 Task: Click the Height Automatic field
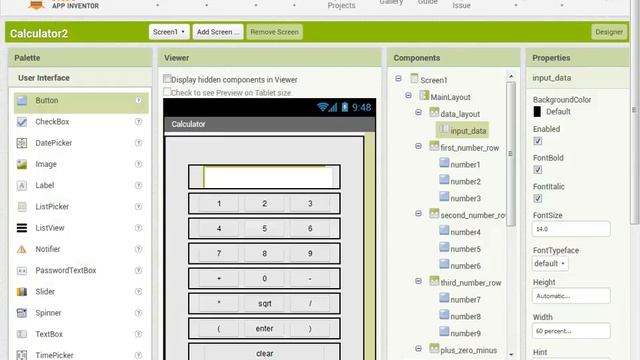571,296
